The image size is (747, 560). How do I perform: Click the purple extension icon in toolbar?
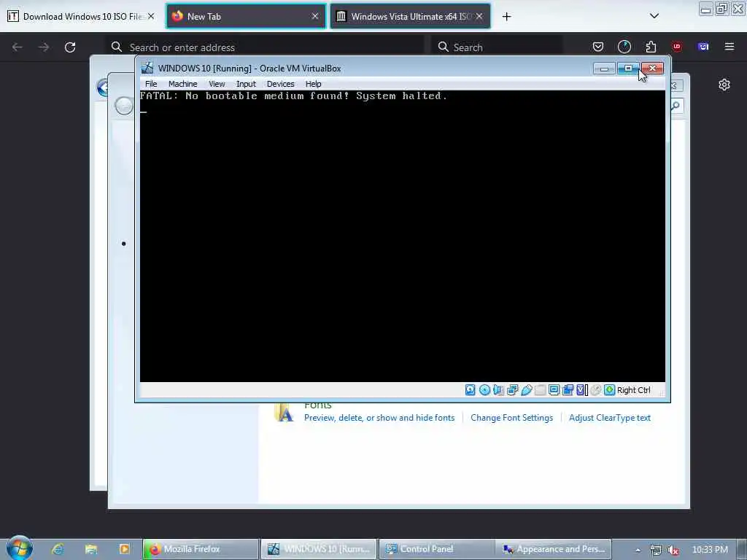click(703, 47)
